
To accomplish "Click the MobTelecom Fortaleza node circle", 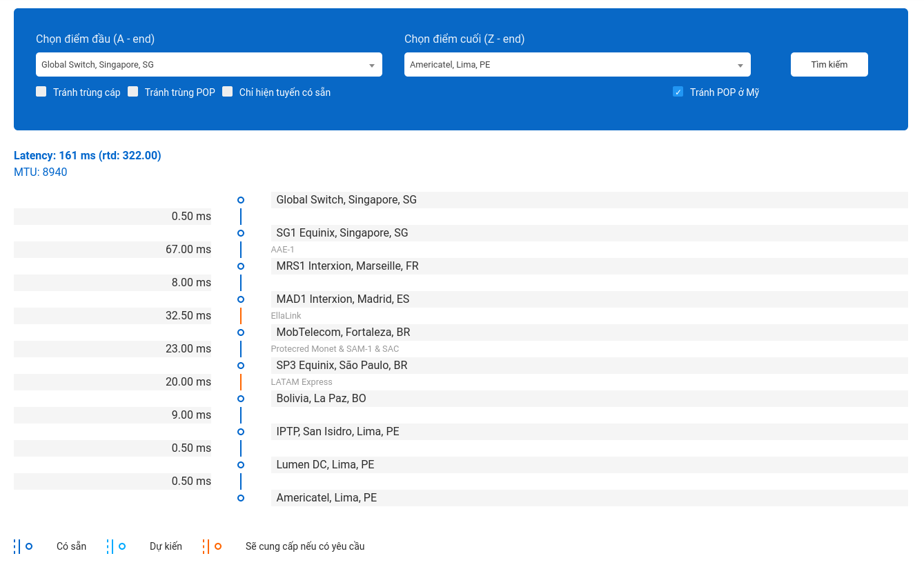I will tap(241, 332).
